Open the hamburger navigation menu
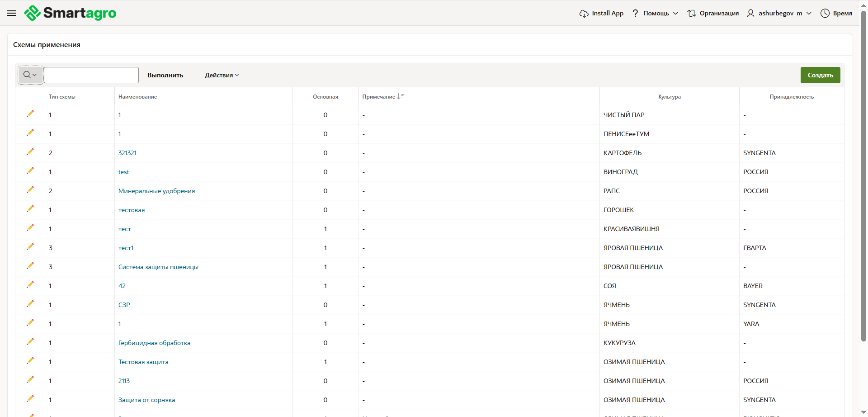Screen dimensions: 868x417 click(x=12, y=13)
